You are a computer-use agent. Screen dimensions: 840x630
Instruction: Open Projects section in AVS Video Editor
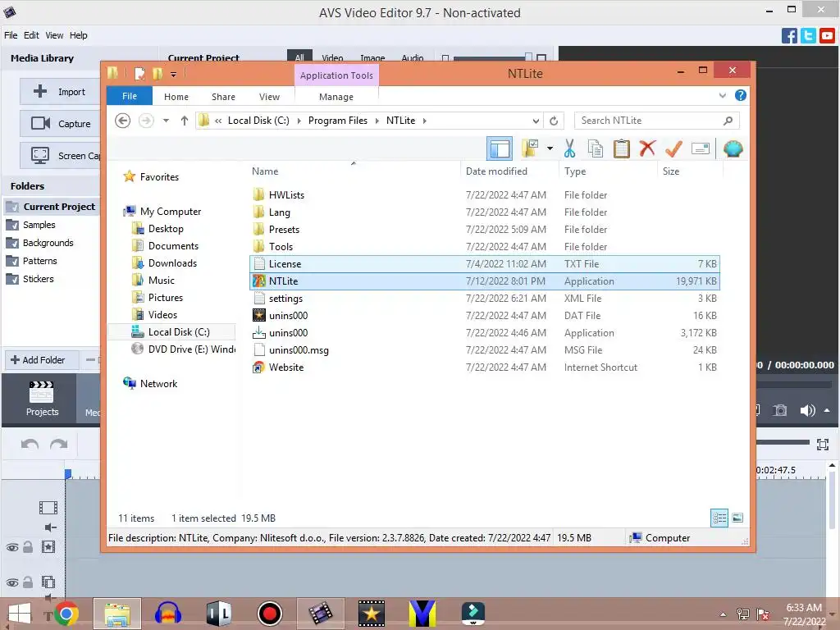pyautogui.click(x=42, y=399)
